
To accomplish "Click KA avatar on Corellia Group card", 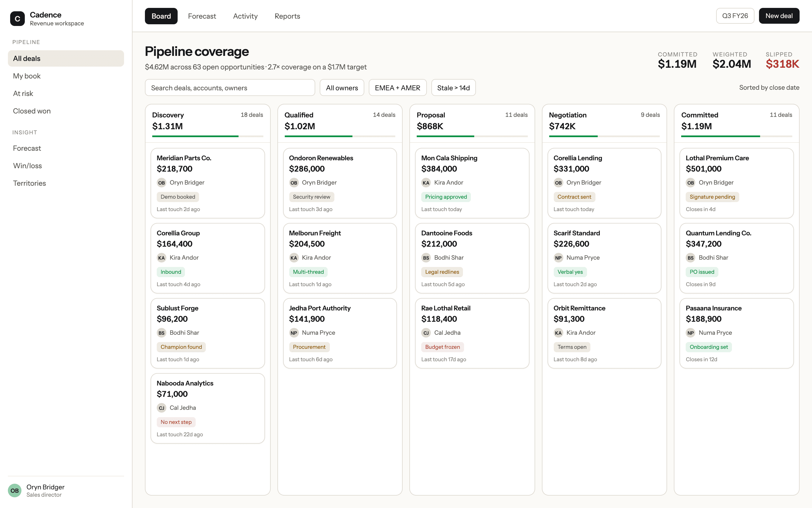I will coord(161,258).
